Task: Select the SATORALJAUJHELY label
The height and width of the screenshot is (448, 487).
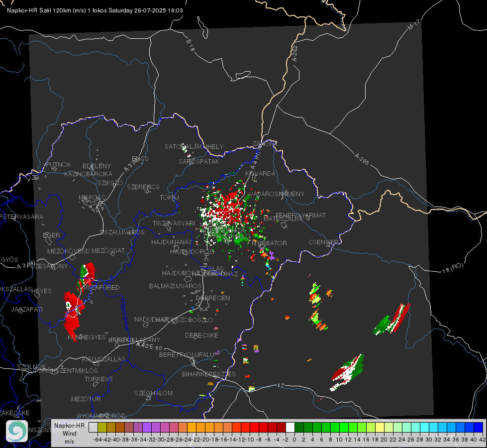Action: [194, 146]
